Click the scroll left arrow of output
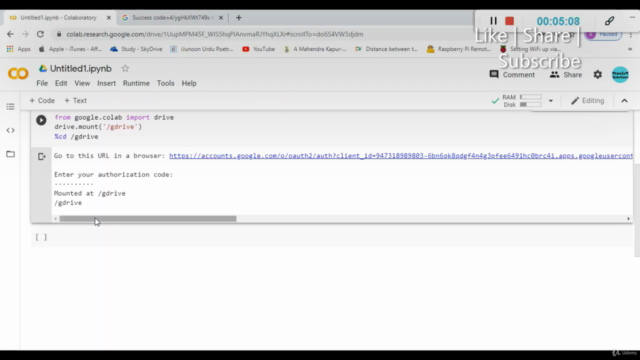This screenshot has width=640, height=360. 56,219
